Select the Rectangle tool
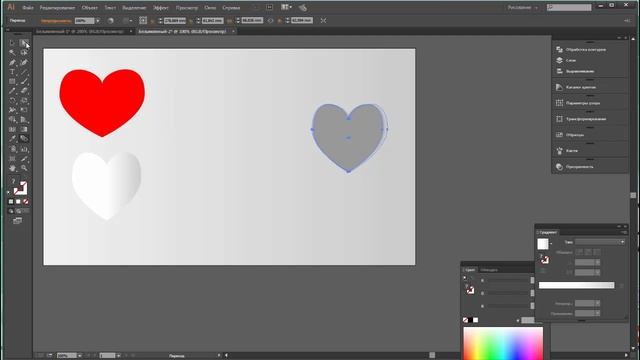 [12, 82]
